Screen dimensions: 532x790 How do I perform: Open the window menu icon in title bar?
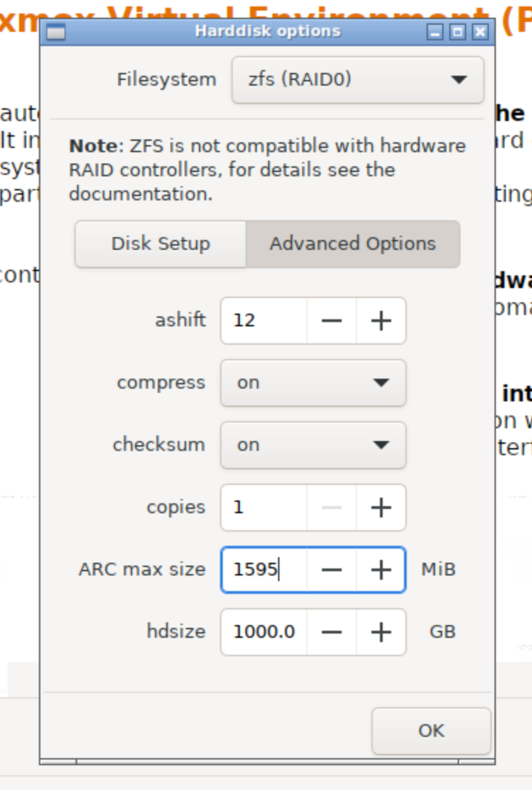pos(56,32)
